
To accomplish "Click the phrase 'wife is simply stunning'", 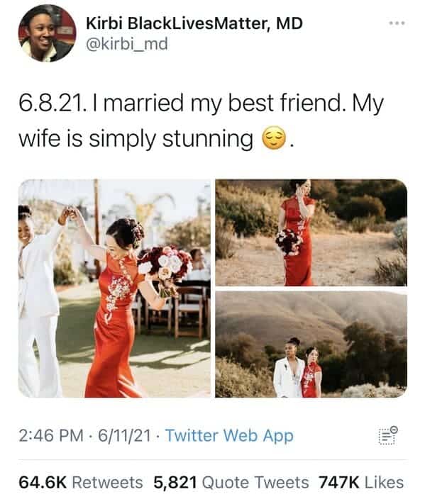I will click(136, 139).
